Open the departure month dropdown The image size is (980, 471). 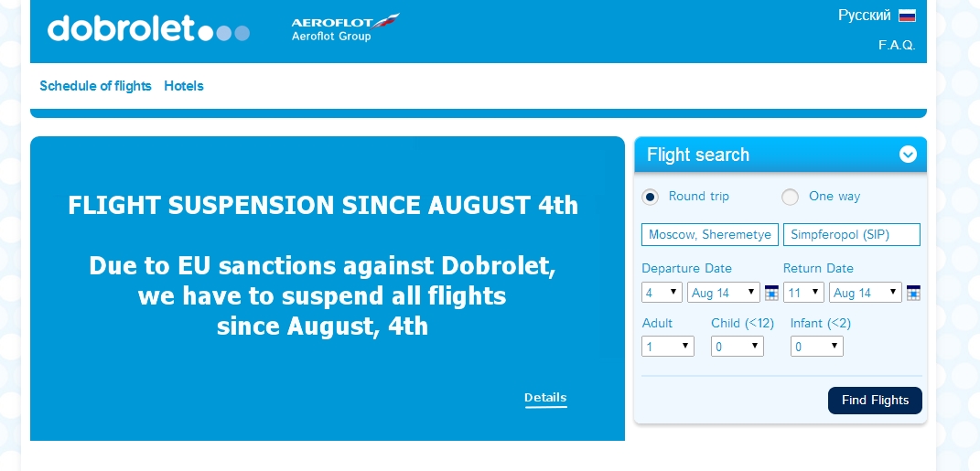[x=723, y=293]
